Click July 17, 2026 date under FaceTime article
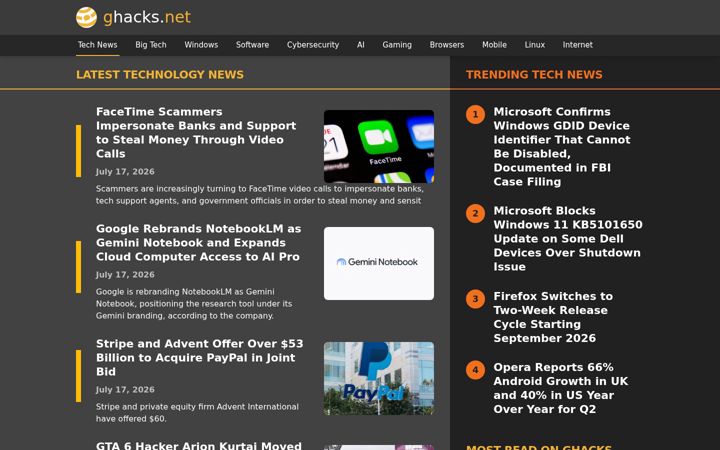The image size is (720, 450). [x=125, y=172]
